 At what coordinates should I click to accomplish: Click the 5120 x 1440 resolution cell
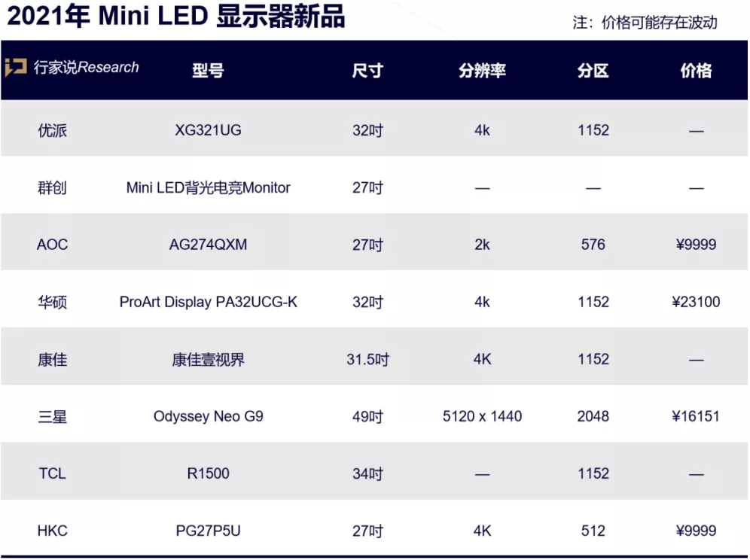coord(482,416)
